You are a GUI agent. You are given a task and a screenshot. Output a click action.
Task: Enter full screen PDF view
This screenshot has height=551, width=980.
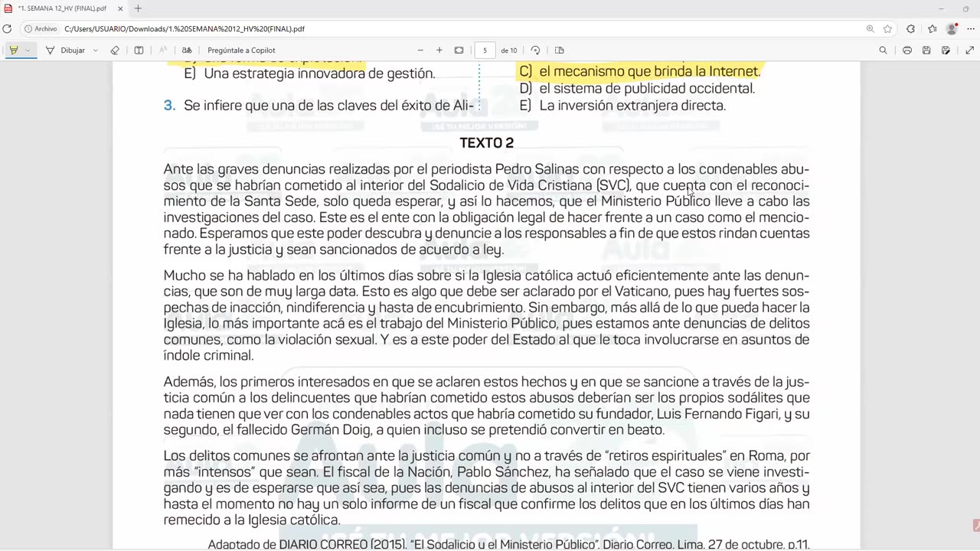pyautogui.click(x=969, y=51)
